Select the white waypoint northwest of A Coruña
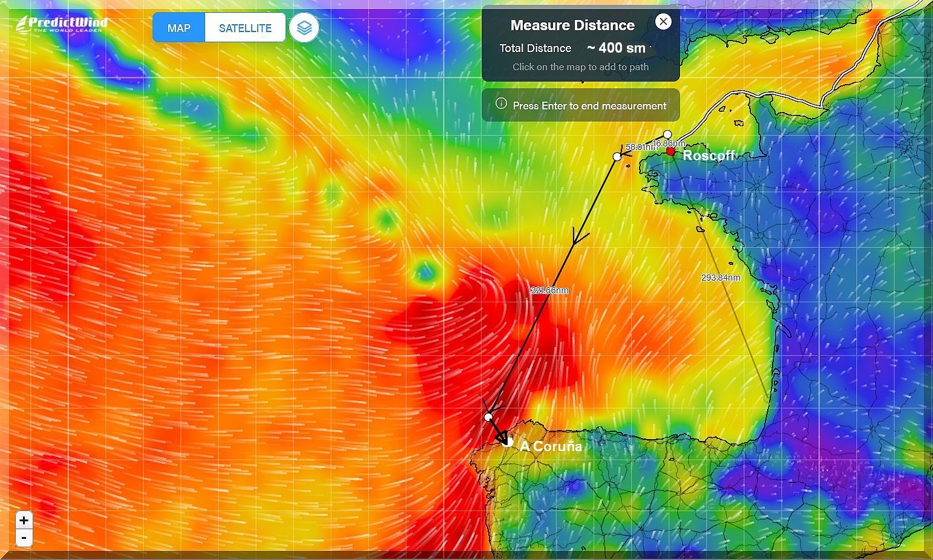Screen dimensions: 933x560 pos(488,417)
